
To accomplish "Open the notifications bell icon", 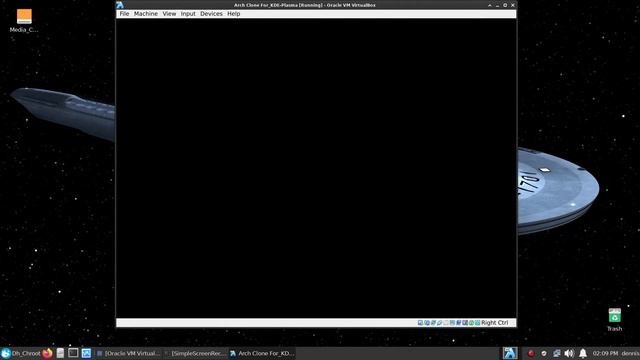I will 583,353.
